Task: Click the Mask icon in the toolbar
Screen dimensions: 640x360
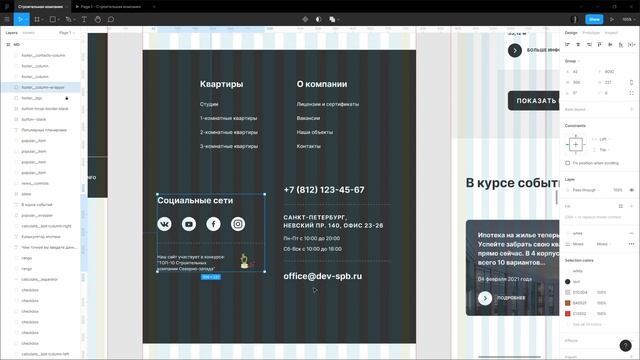Action: pyautogui.click(x=318, y=19)
